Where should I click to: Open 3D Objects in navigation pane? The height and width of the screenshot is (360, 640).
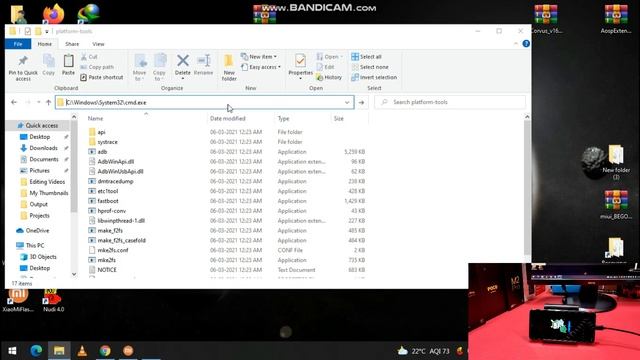click(x=43, y=257)
